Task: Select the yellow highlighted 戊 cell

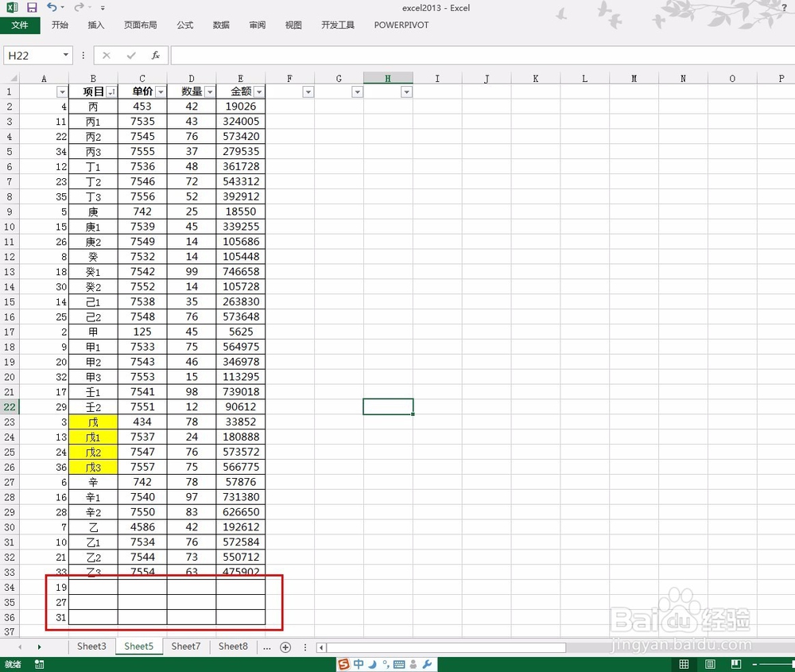Action: pos(93,421)
